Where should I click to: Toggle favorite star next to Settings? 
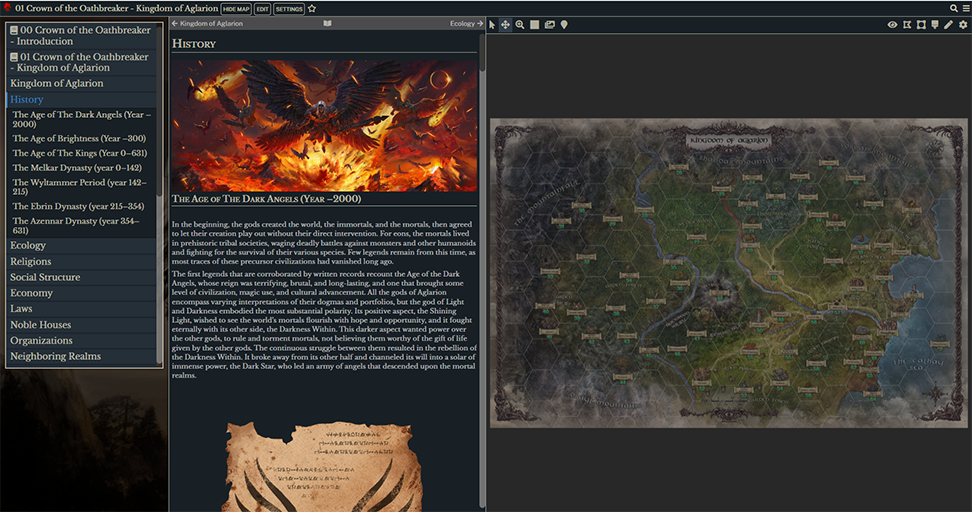click(312, 8)
